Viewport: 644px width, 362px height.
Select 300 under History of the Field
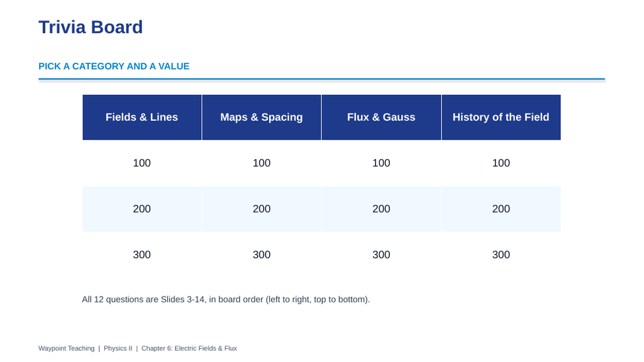coord(501,255)
